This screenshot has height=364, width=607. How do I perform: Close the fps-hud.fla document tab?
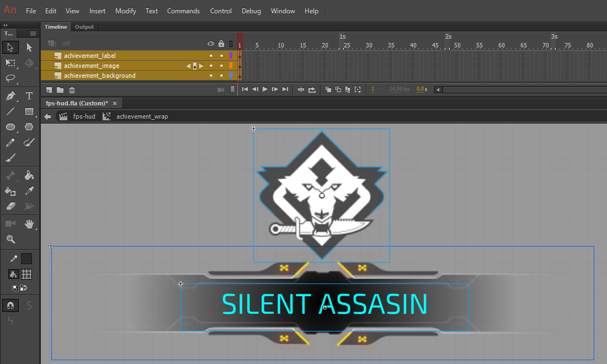click(115, 103)
